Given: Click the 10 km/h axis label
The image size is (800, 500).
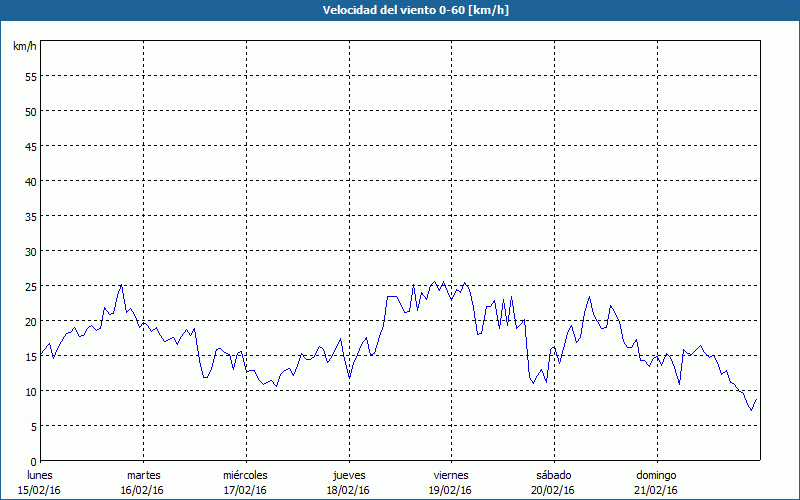Looking at the screenshot, I should click(30, 391).
